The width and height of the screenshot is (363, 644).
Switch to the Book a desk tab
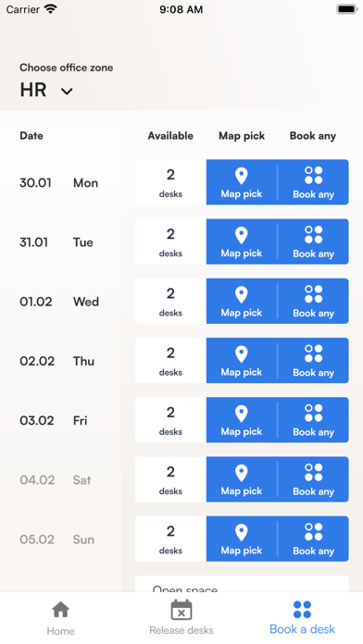(302, 618)
